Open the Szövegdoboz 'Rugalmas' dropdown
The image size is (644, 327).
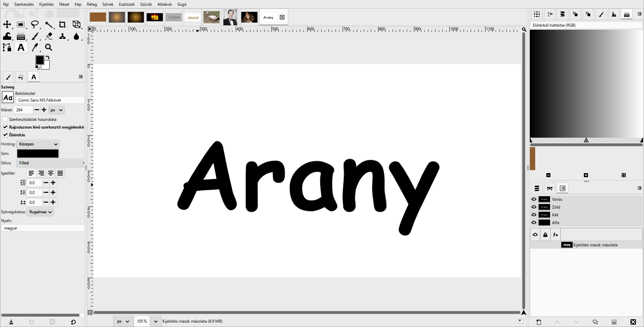click(40, 212)
